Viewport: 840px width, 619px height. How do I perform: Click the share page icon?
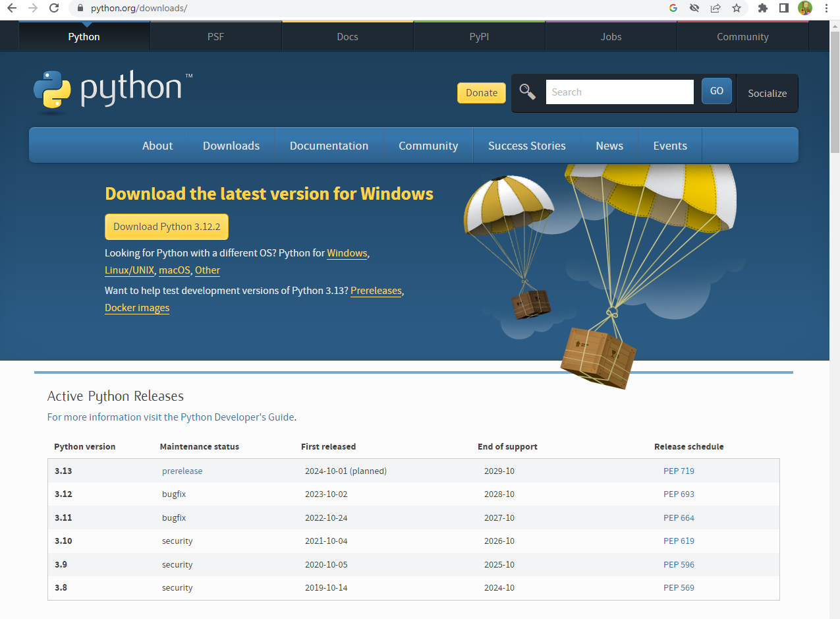tap(715, 9)
